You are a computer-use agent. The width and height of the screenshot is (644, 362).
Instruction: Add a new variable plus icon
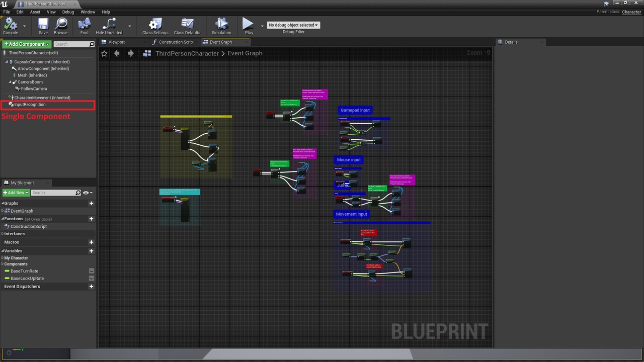[91, 251]
